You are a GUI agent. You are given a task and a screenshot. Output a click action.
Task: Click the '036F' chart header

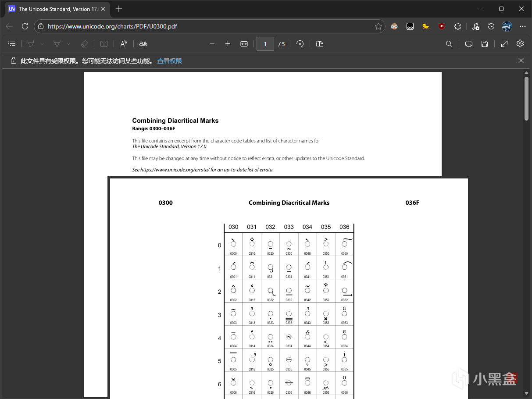point(412,203)
